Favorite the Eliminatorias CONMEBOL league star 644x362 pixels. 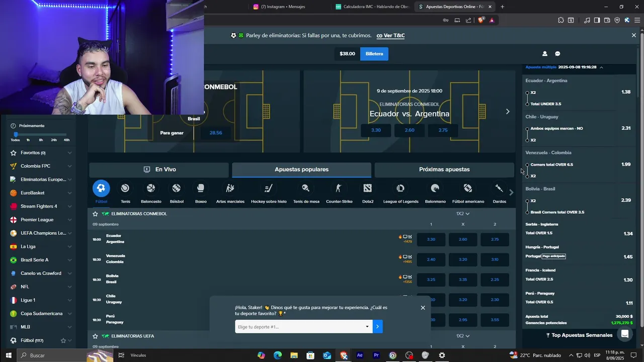pos(95,214)
